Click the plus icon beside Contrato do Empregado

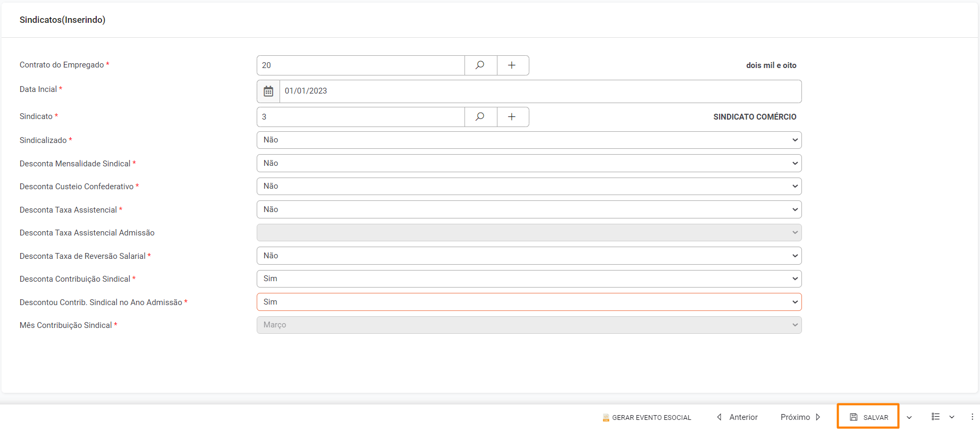512,65
